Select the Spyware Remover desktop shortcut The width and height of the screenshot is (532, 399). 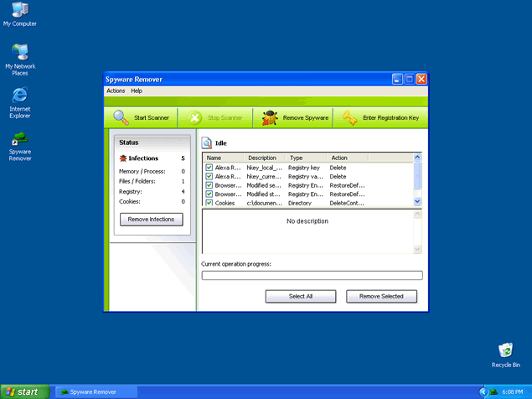(x=19, y=137)
